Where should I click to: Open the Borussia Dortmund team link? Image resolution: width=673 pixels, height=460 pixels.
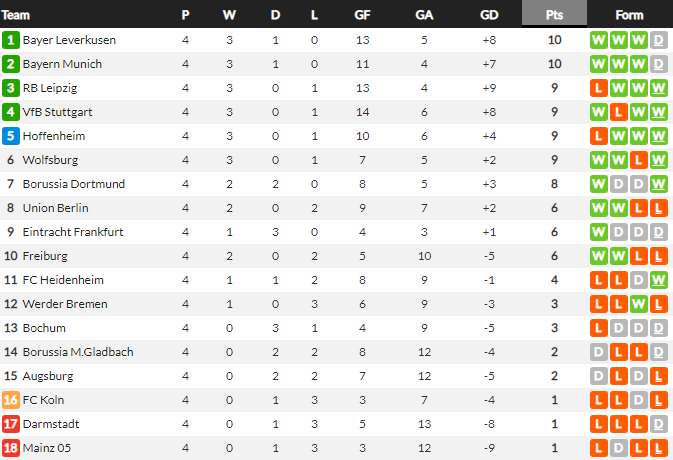click(74, 184)
